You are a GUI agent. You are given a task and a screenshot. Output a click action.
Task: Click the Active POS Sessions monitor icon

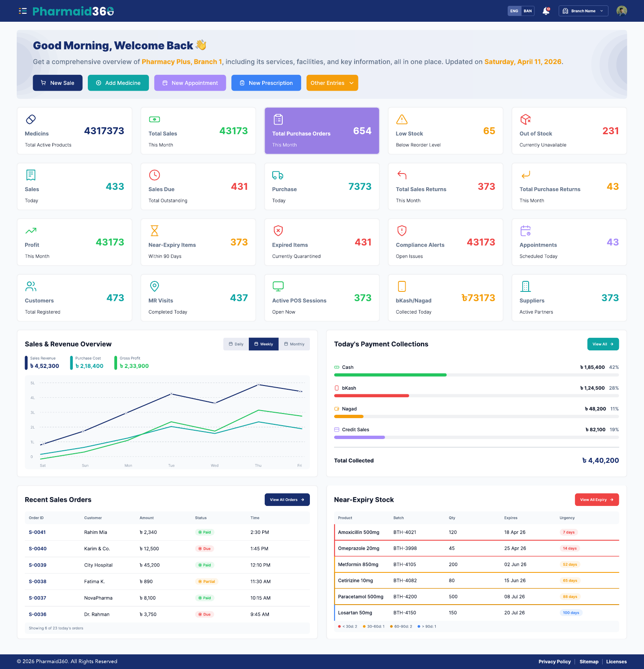(278, 286)
